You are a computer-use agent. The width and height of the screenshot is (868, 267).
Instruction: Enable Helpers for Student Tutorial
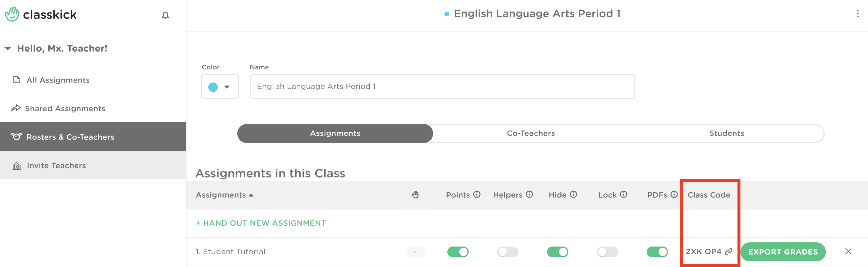click(x=508, y=252)
